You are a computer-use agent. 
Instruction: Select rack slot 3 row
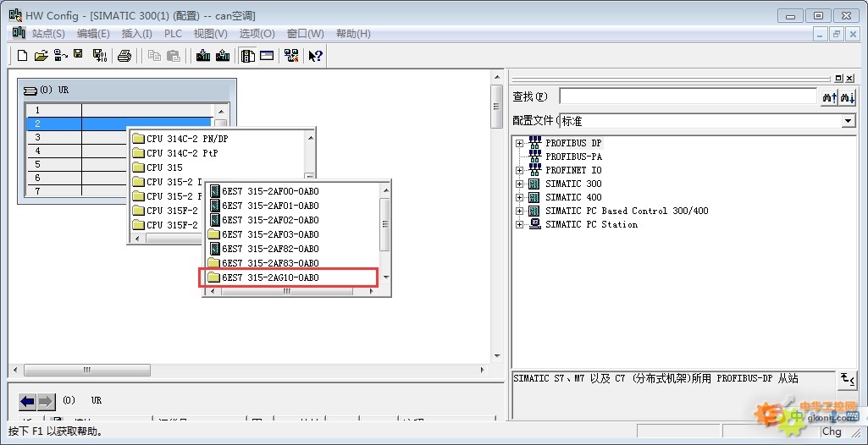(77, 137)
